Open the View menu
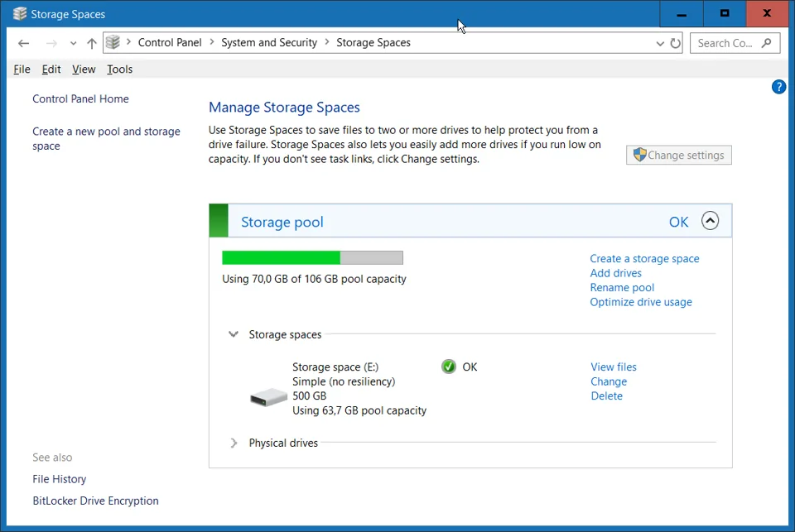 tap(84, 69)
